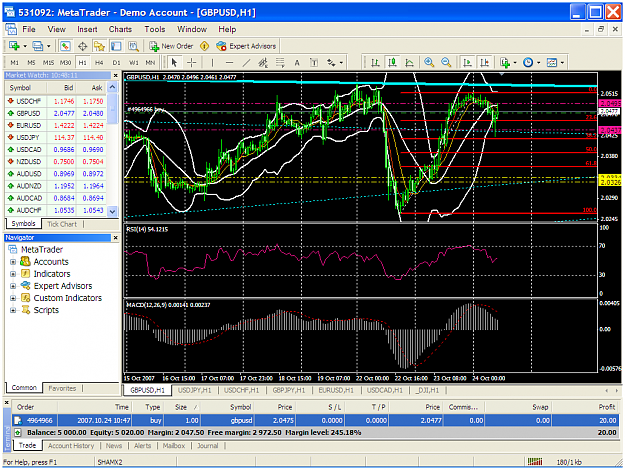Select the equidistant channel tool
Screen dimensions: 625x470
pyautogui.click(x=263, y=63)
